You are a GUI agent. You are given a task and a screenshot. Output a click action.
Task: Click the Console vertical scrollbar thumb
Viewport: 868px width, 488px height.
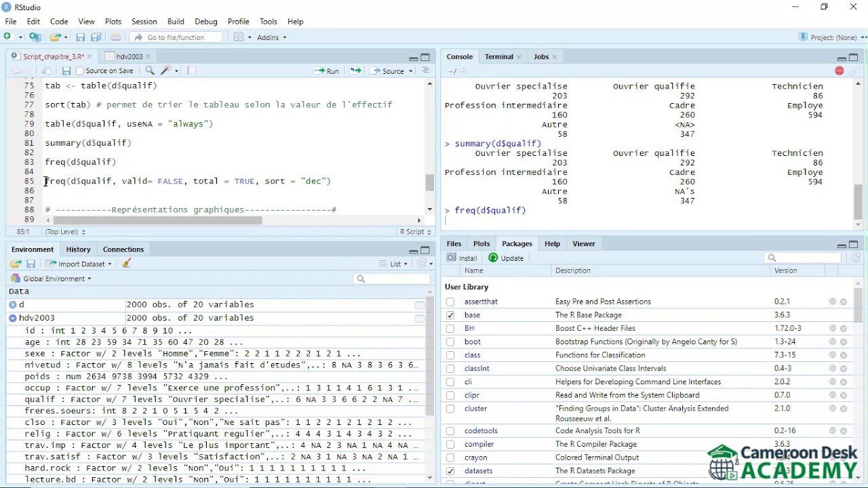point(859,202)
